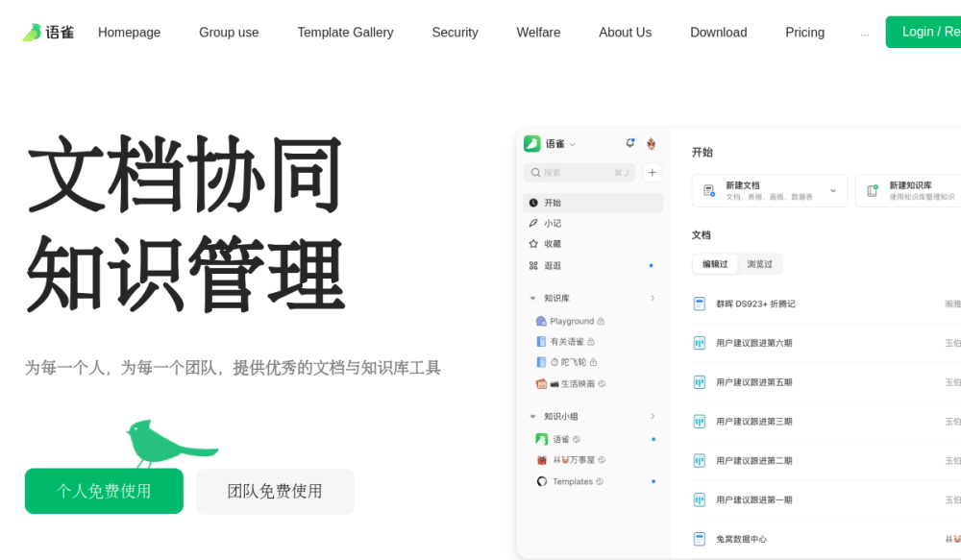
Task: Switch to the 浏览过 tab
Action: point(760,264)
